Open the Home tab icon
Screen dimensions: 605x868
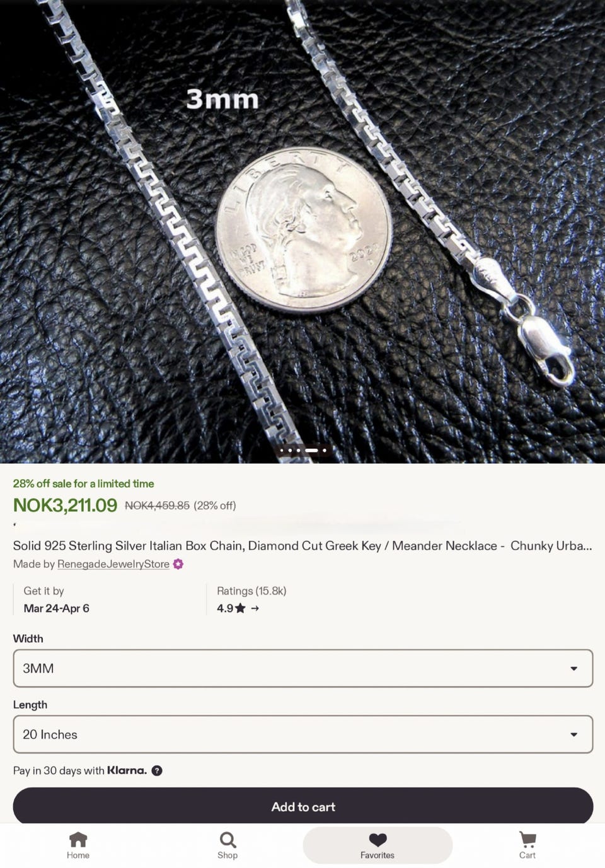(78, 840)
